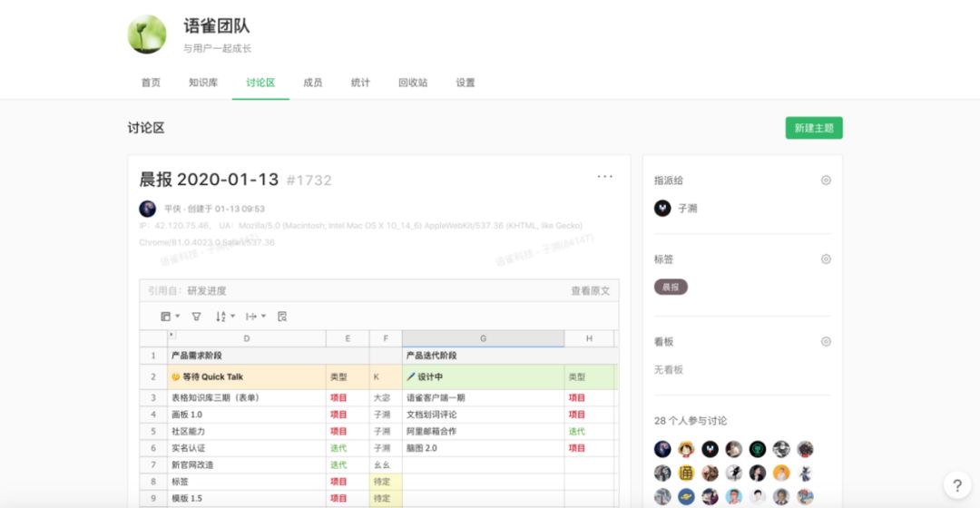This screenshot has height=508, width=980.
Task: Select column header G
Action: [483, 338]
